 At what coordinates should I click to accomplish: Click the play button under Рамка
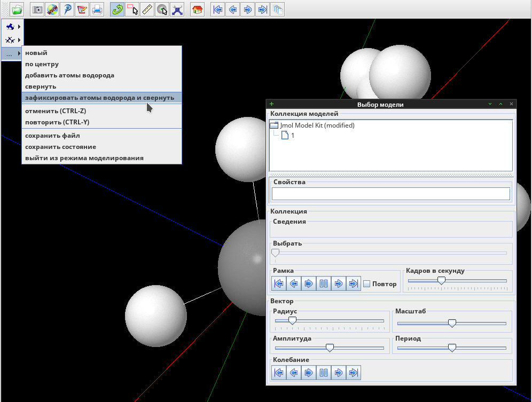tap(309, 283)
